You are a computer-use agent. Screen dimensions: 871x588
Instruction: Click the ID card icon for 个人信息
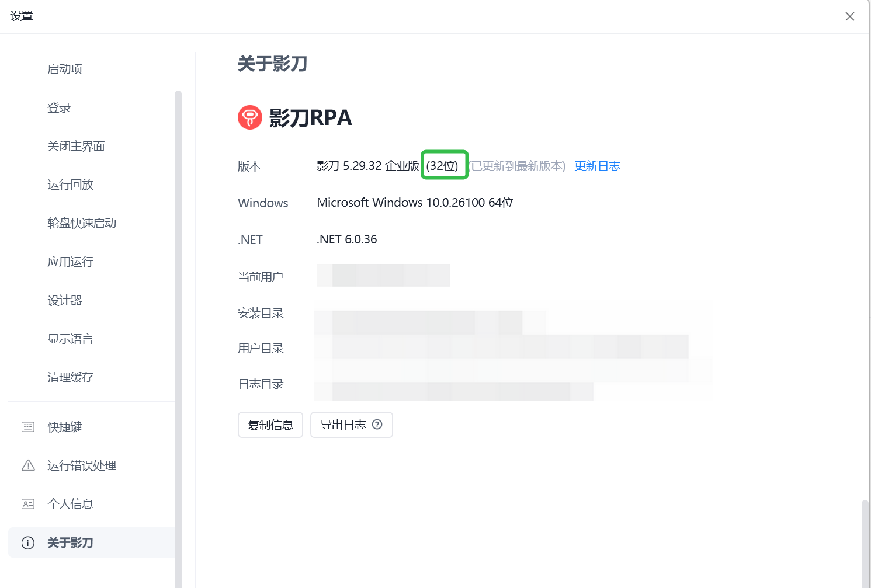pyautogui.click(x=28, y=504)
